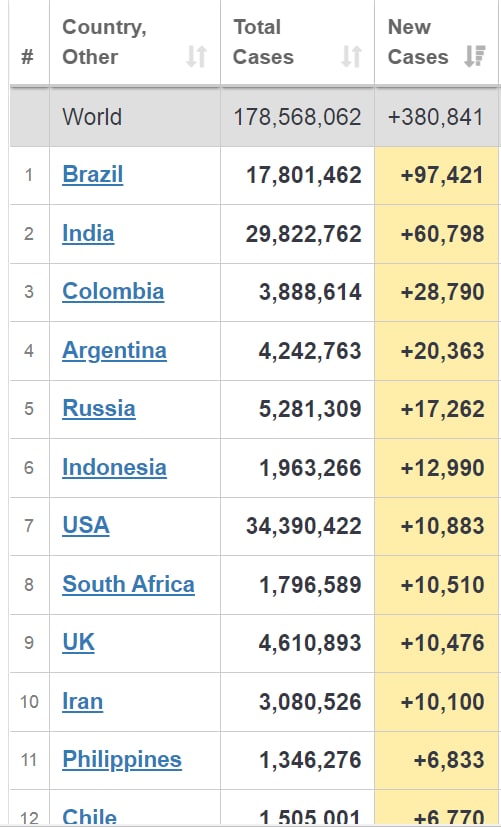Open the Brazil country link
Image resolution: width=501 pixels, height=827 pixels.
(x=92, y=175)
